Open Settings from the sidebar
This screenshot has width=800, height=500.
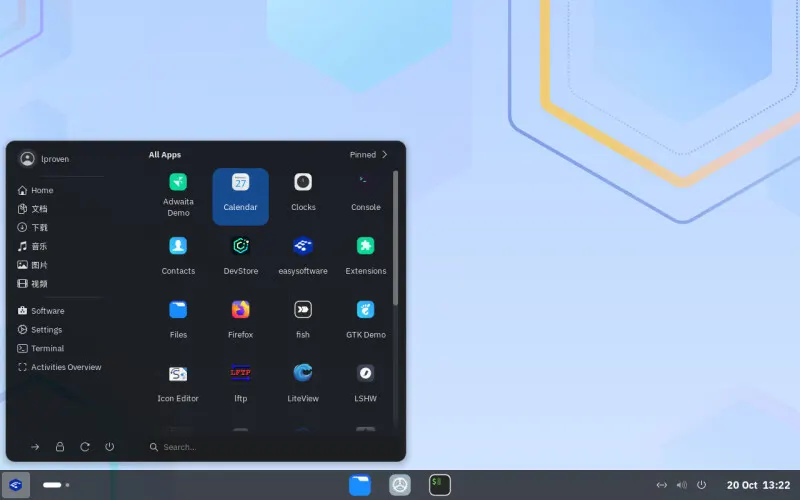40,330
